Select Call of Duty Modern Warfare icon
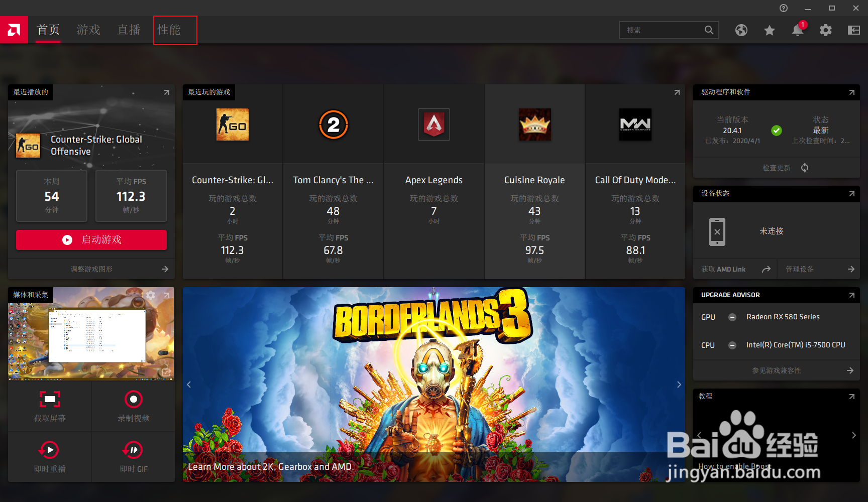The width and height of the screenshot is (868, 502). tap(635, 124)
